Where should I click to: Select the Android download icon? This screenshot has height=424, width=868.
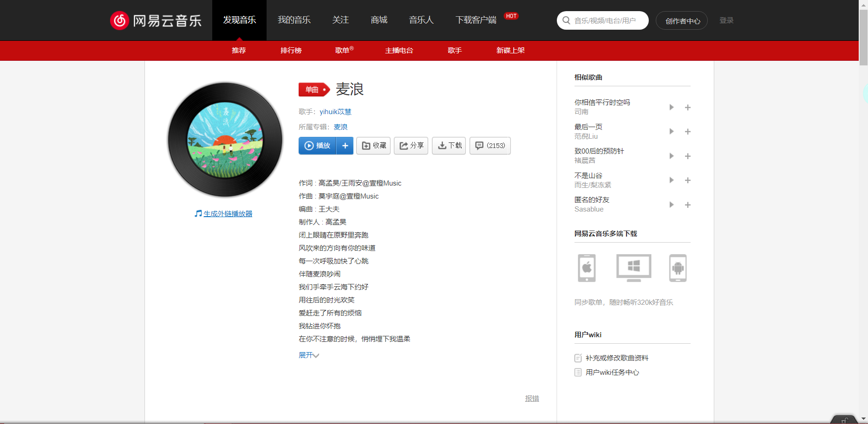pos(678,268)
